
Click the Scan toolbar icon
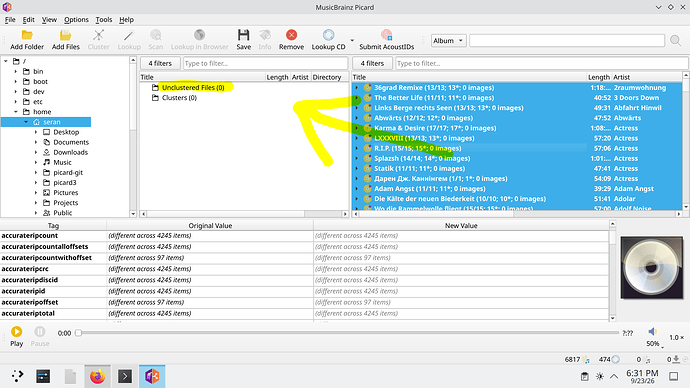(155, 35)
